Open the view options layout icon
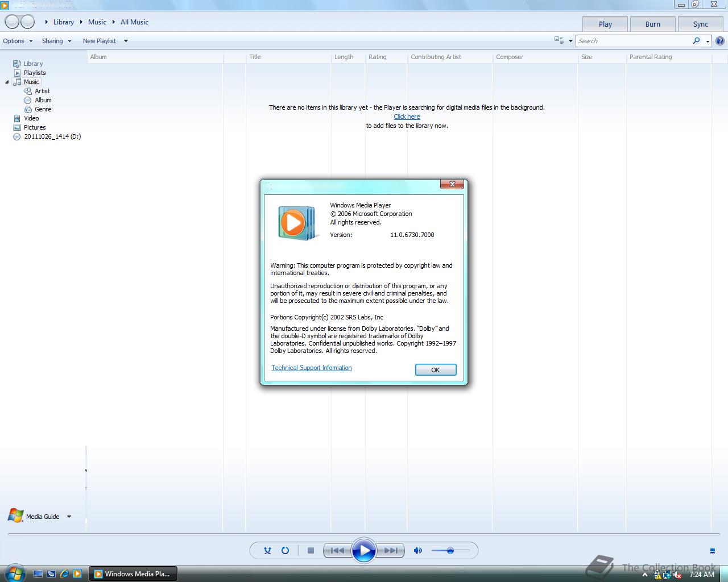The width and height of the screenshot is (728, 582). (559, 40)
